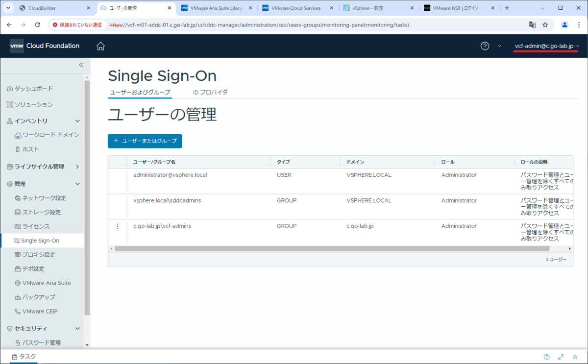Collapse the インベントリ section chevron
The width and height of the screenshot is (588, 364).
(x=77, y=121)
